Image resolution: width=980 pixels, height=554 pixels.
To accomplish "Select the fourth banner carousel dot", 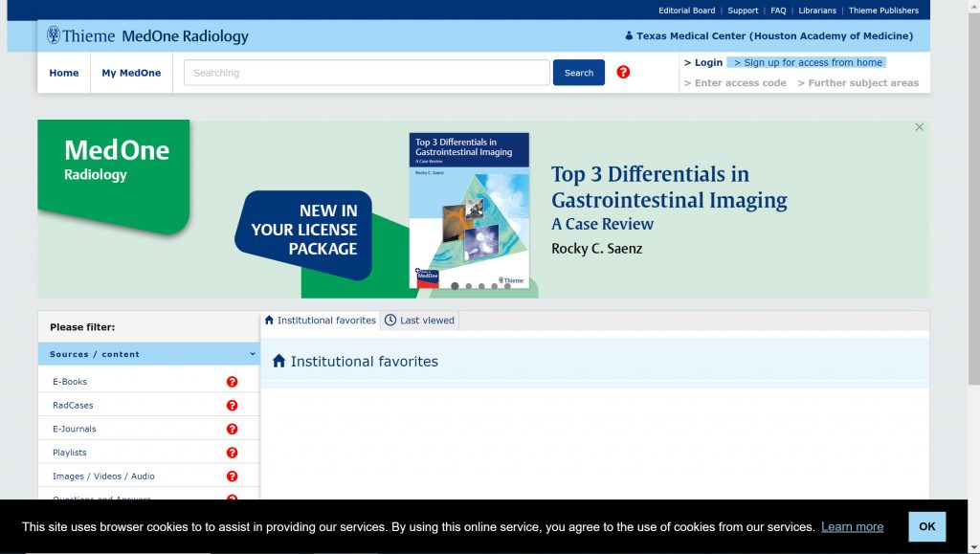I will (x=495, y=286).
